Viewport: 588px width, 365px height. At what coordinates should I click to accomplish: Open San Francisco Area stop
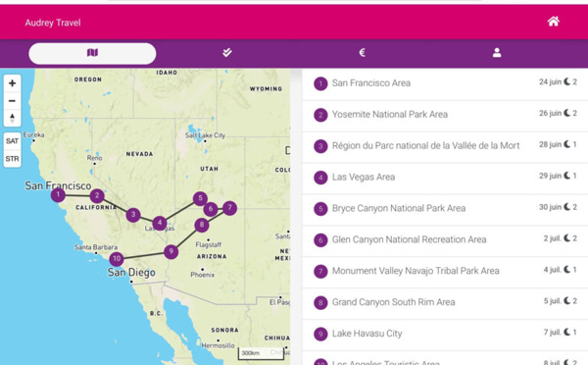click(445, 83)
